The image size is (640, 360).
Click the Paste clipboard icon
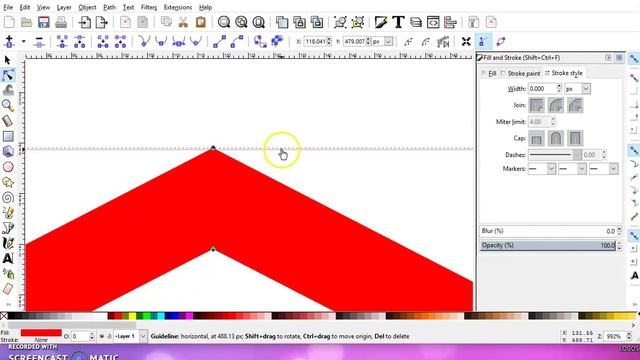(200, 22)
